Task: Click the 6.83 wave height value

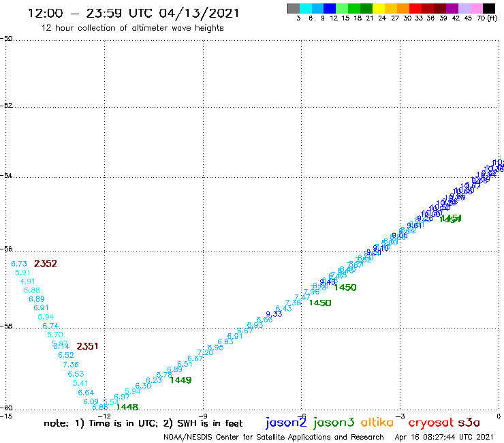Action: pyautogui.click(x=225, y=341)
